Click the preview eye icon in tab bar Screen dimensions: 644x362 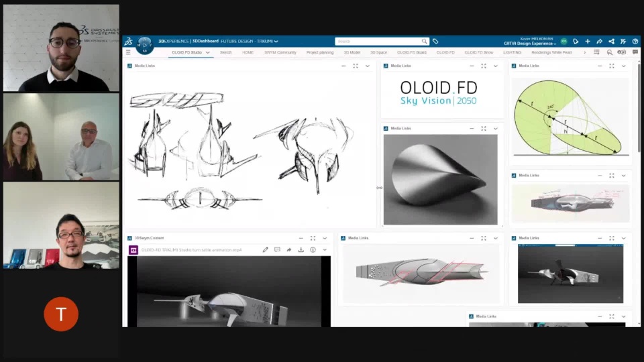coord(622,52)
